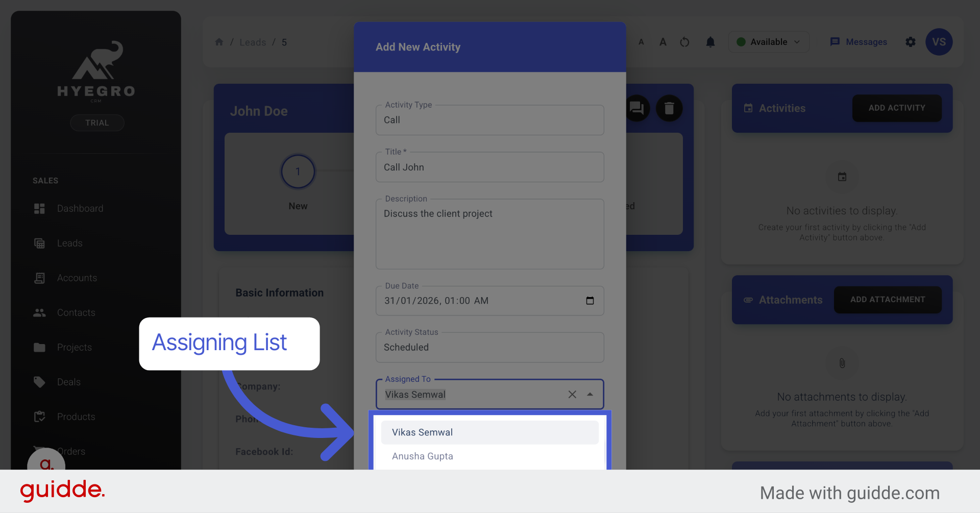Delete the lead using the trash icon
This screenshot has width=980, height=513.
click(670, 108)
